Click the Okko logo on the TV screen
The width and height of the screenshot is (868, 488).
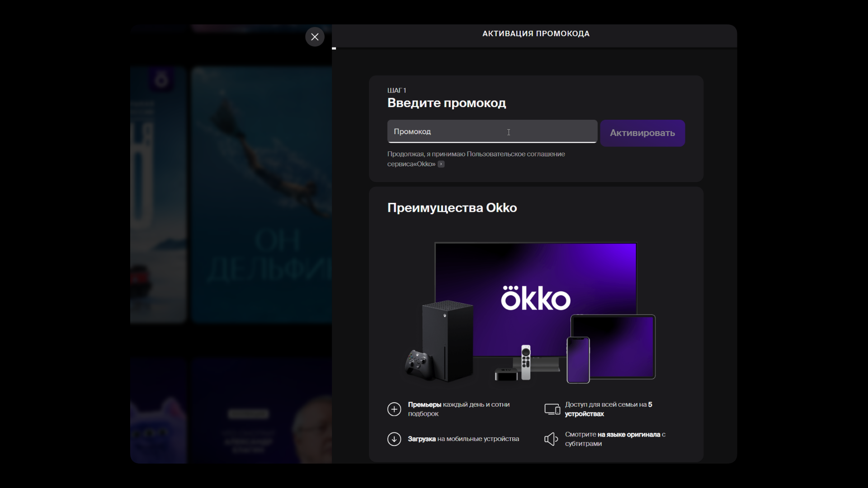pyautogui.click(x=535, y=297)
